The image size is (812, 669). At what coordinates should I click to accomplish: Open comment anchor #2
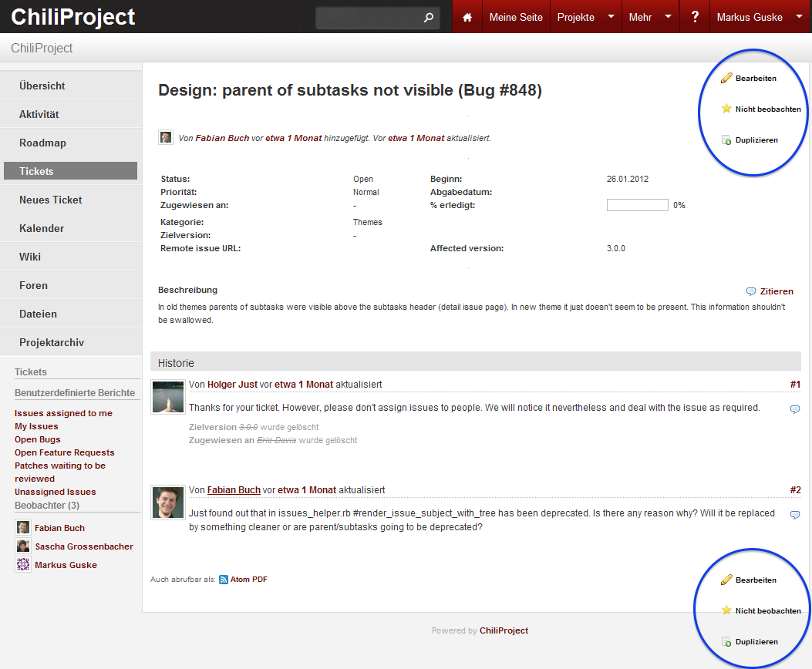pos(795,490)
